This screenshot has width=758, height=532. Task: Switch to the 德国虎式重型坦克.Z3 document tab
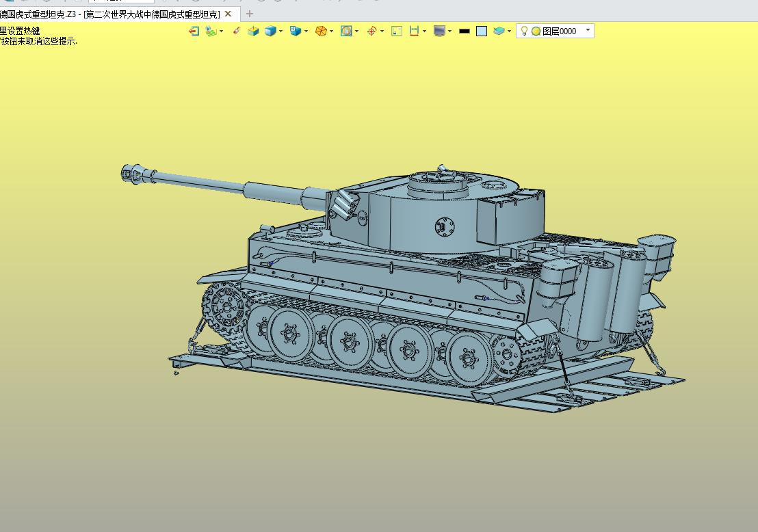(x=109, y=14)
